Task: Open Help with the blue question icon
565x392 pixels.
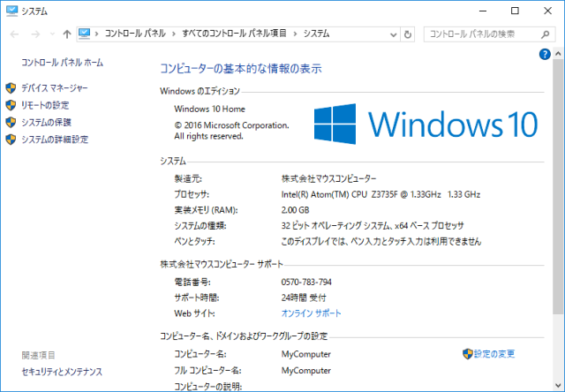Action: [545, 55]
